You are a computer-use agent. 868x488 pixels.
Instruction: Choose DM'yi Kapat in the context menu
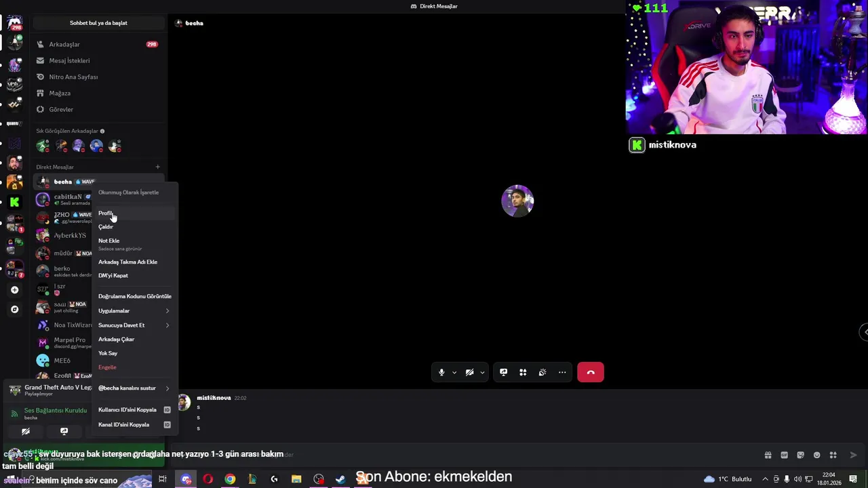[x=135, y=275]
